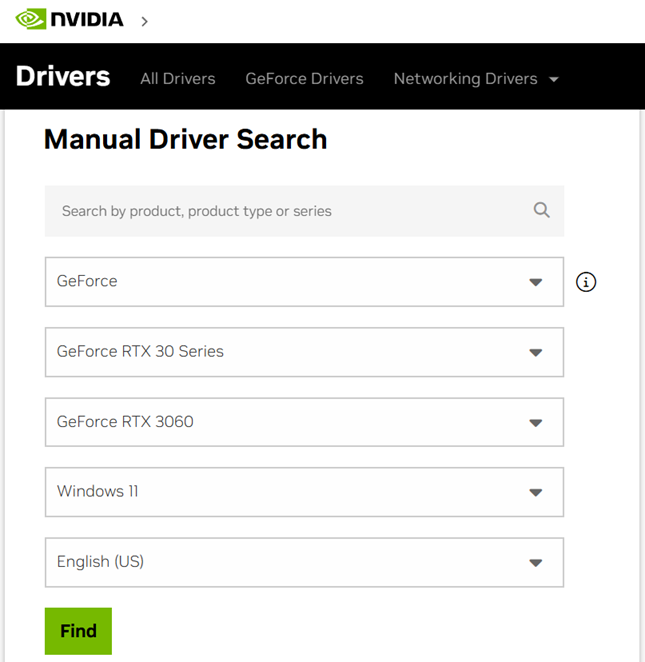The width and height of the screenshot is (645, 662).
Task: Expand the Networking Drivers menu caret
Action: pos(554,79)
